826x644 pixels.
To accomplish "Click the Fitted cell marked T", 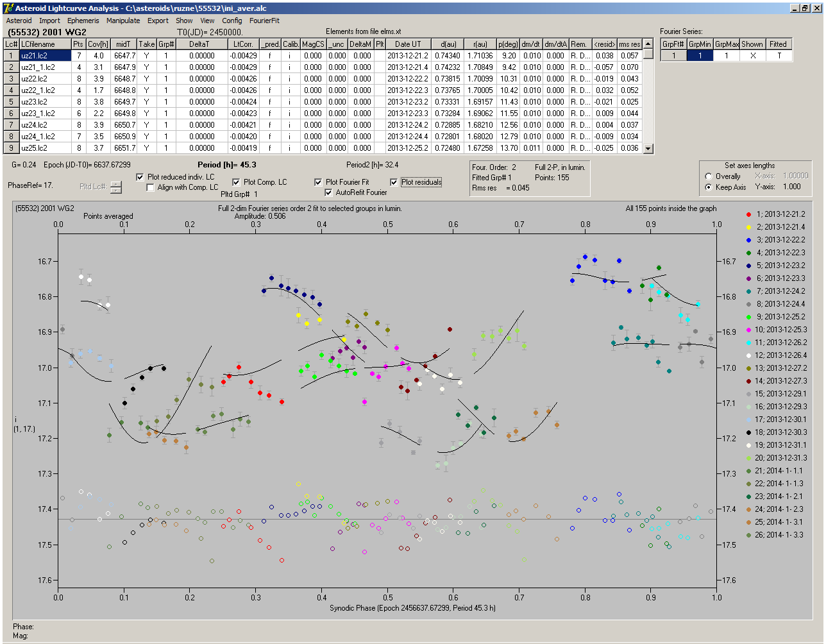I will pos(778,56).
